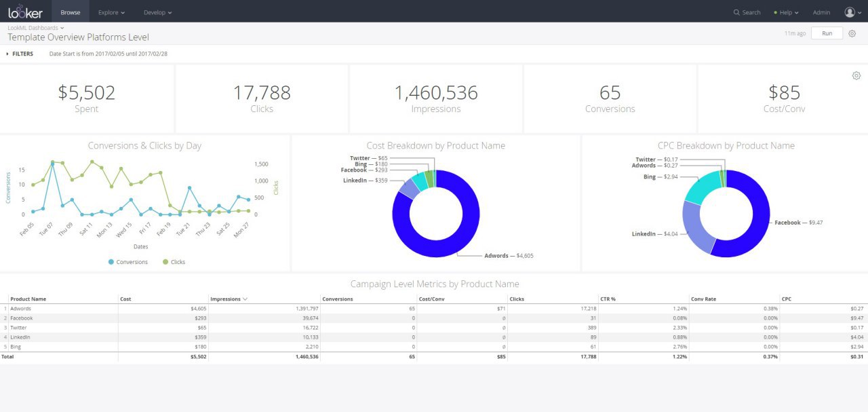Click the 11m ago timestamp

[795, 33]
